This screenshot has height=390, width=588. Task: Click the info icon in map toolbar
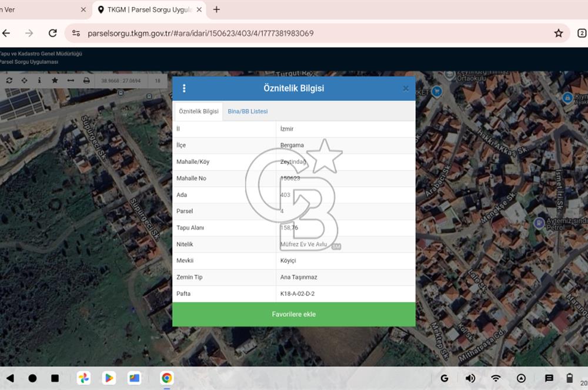click(x=39, y=80)
